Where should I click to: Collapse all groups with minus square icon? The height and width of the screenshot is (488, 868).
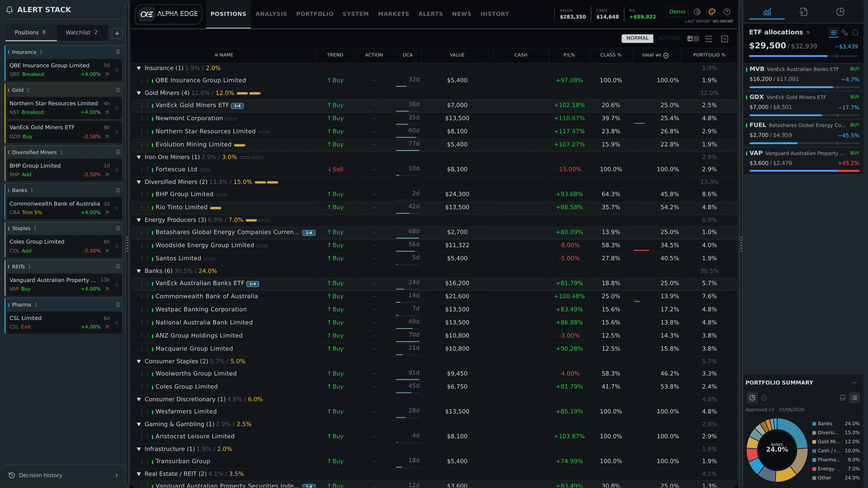pos(724,39)
